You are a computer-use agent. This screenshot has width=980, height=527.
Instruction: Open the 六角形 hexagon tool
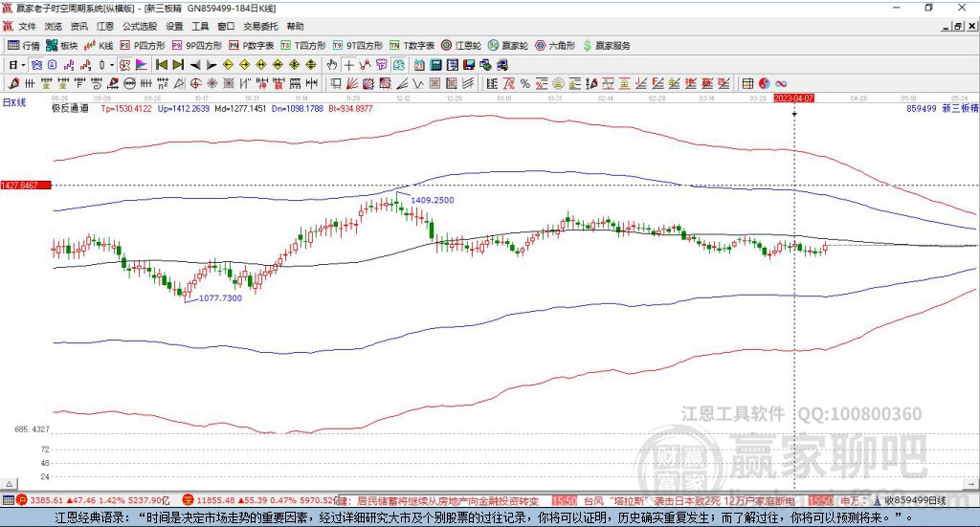(x=555, y=46)
